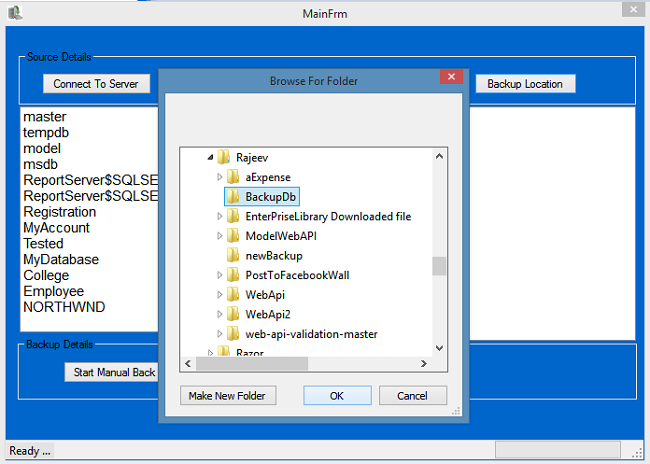Image resolution: width=650 pixels, height=464 pixels.
Task: Select the ModelWebAPI folder name
Action: [x=281, y=236]
